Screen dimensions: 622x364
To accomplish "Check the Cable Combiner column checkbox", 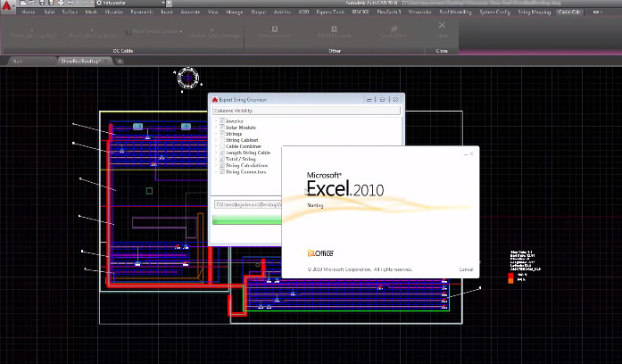I will point(222,146).
